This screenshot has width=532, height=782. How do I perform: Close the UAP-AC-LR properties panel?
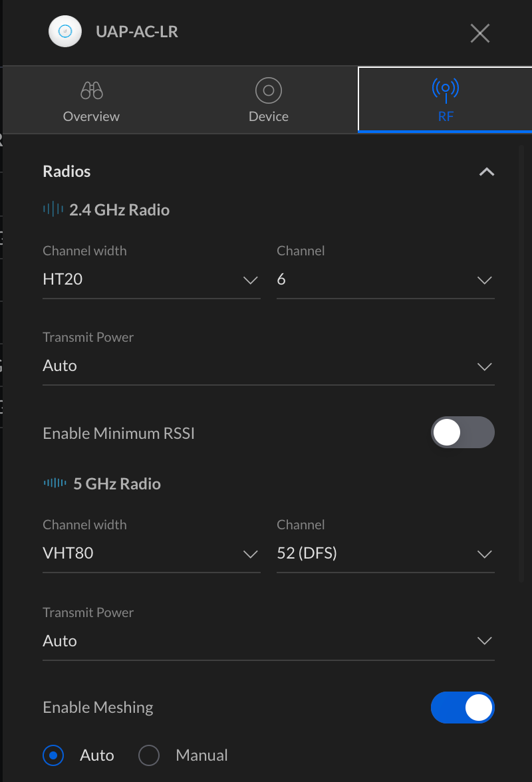click(x=479, y=33)
